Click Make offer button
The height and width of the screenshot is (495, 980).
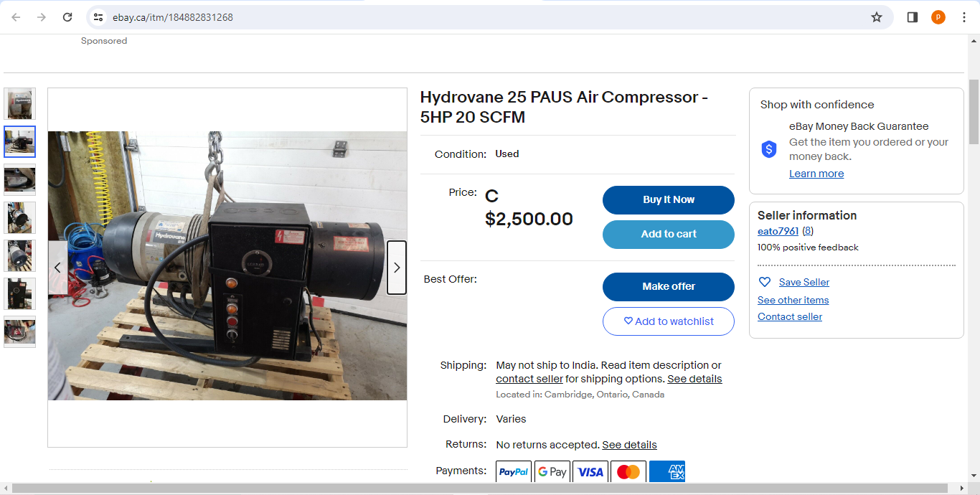pyautogui.click(x=669, y=287)
